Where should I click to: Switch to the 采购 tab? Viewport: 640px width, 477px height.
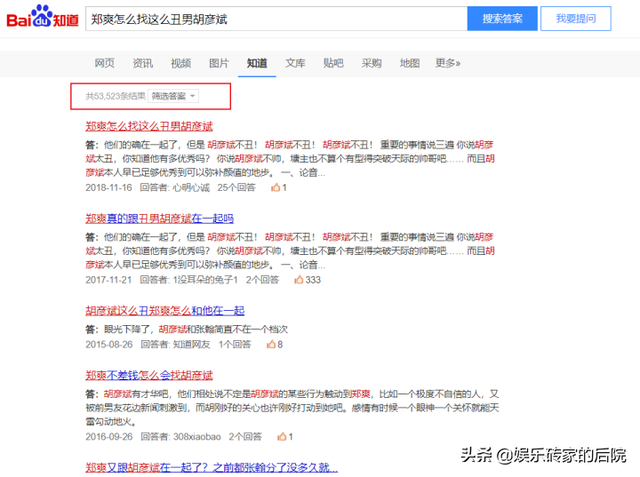371,63
